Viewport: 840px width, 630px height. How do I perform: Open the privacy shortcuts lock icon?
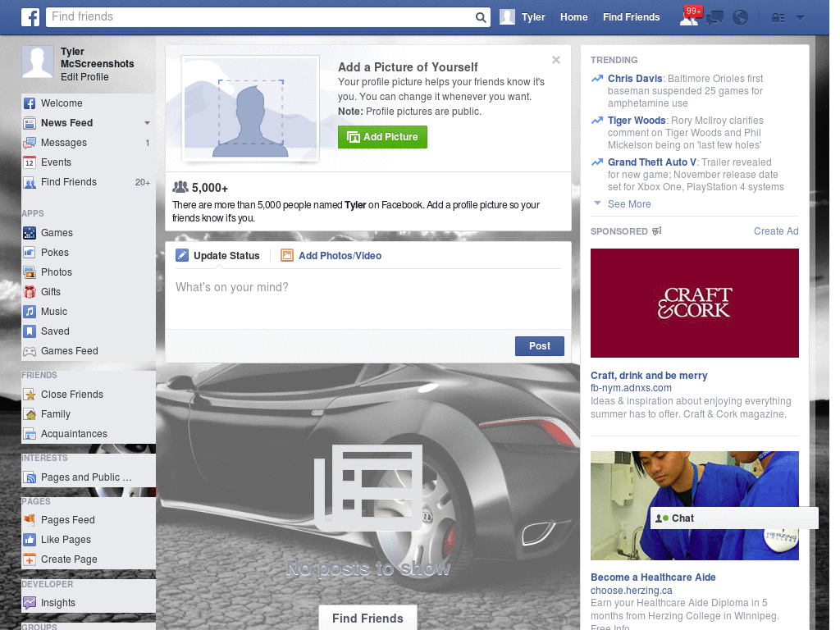778,18
